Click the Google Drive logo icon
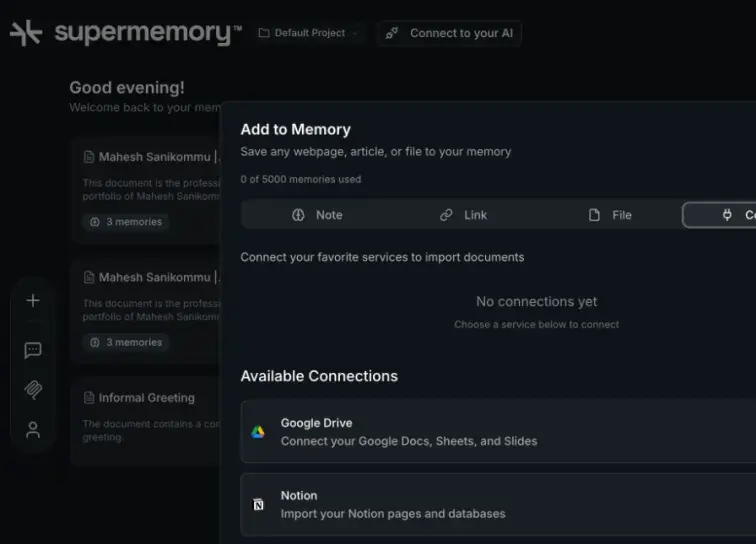Viewport: 756px width, 544px height. pos(258,432)
